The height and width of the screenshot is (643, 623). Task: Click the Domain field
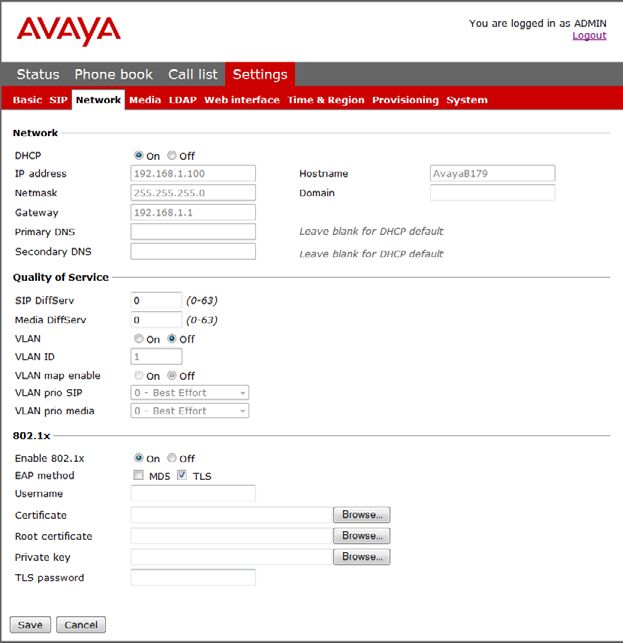click(493, 193)
